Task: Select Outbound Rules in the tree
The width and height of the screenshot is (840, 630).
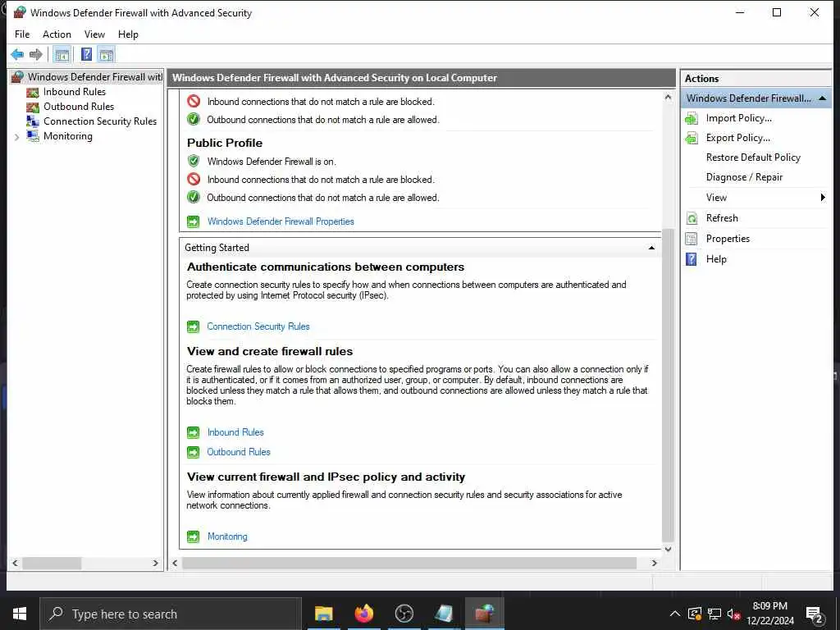Action: (x=79, y=107)
